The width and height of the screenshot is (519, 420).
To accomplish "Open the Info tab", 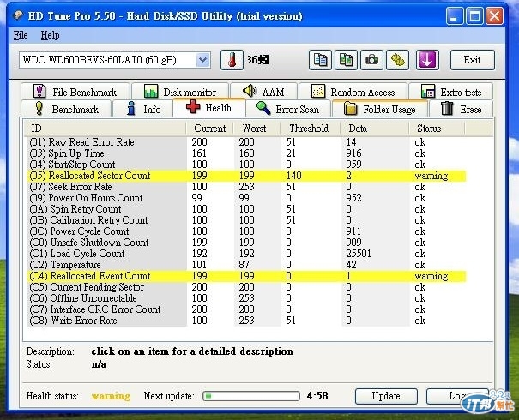I will [143, 109].
